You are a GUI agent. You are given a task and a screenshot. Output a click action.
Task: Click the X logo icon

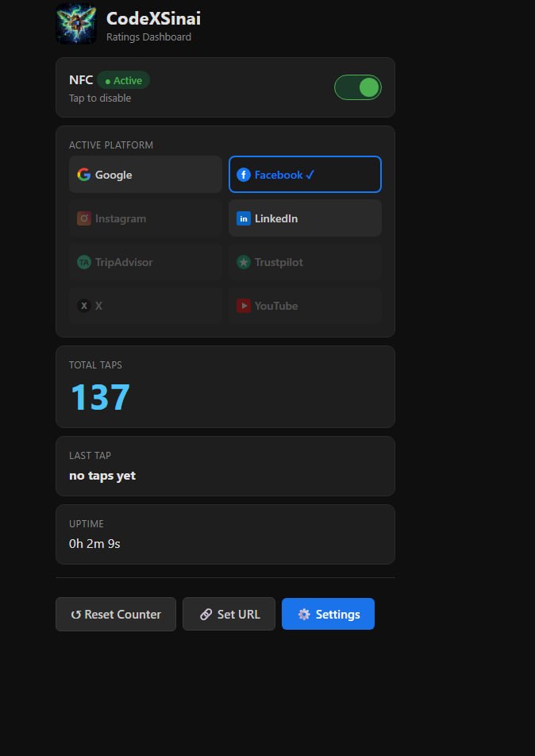point(84,306)
